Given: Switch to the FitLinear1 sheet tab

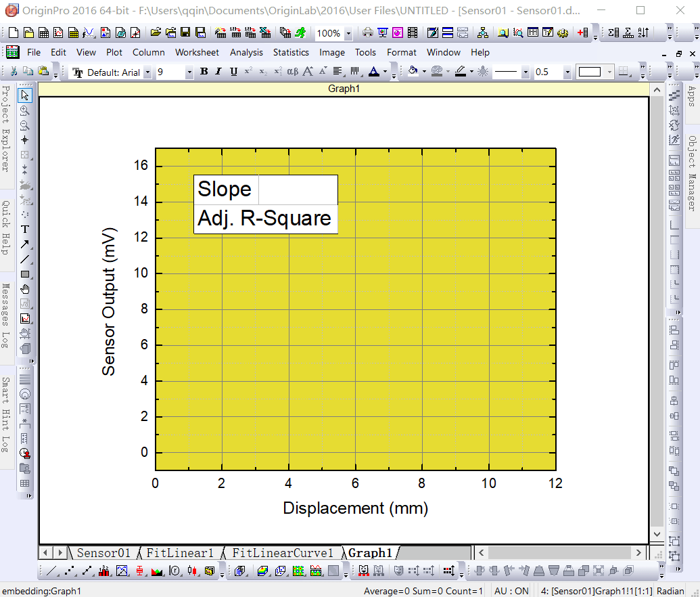Looking at the screenshot, I should 180,553.
